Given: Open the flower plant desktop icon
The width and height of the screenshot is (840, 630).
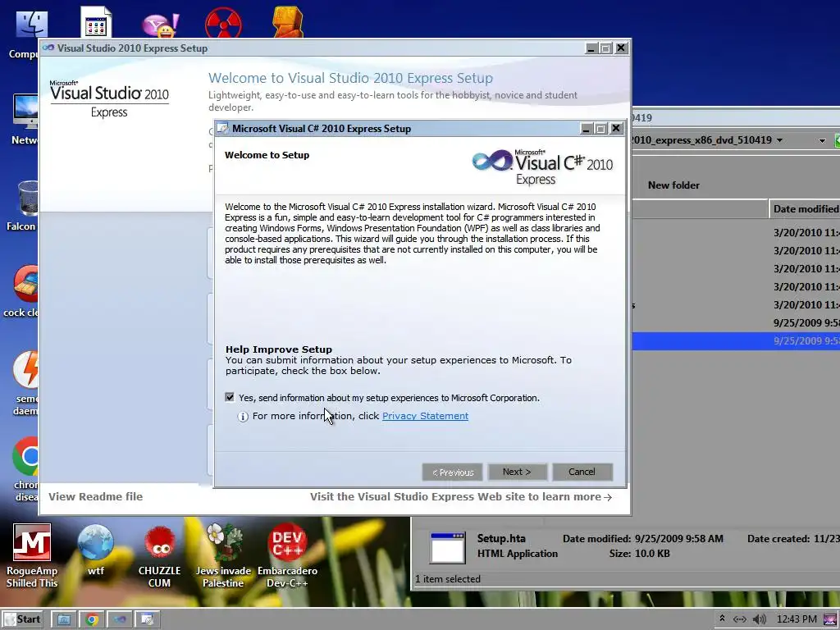Looking at the screenshot, I should click(223, 555).
